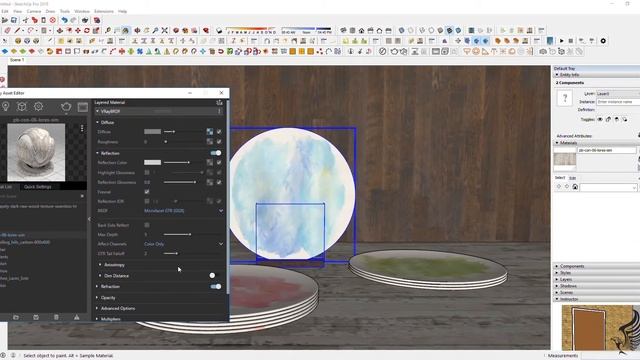Click the purge unused icon at editor bottom
The height and width of the screenshot is (360, 640).
point(77,317)
